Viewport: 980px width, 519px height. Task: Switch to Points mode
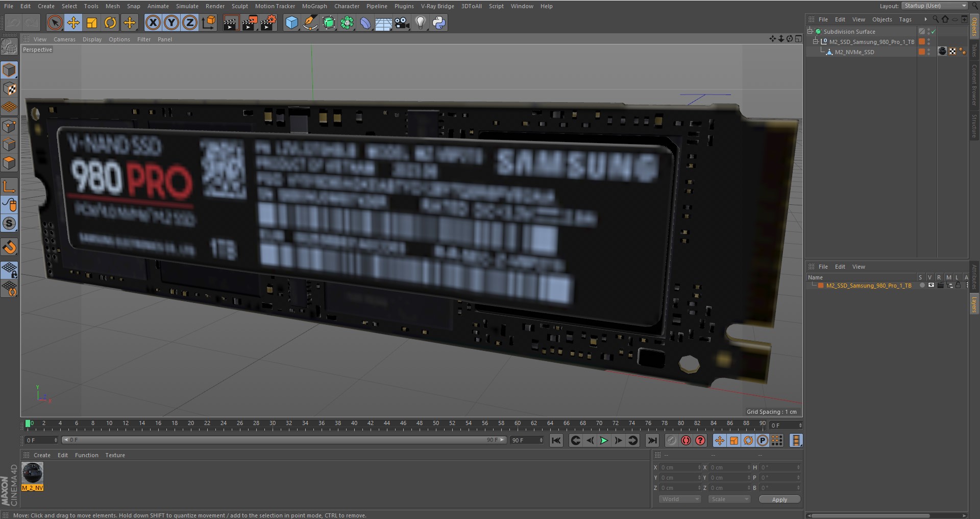tap(9, 126)
